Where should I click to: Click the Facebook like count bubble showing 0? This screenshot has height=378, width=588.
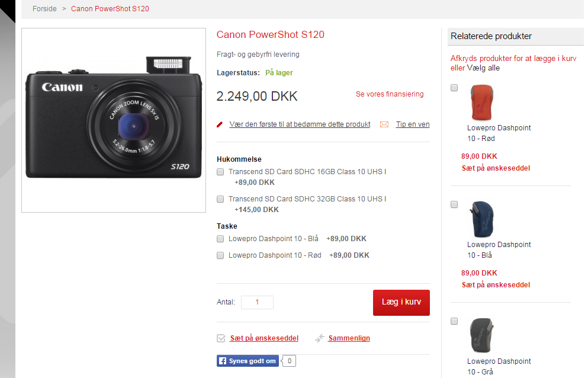pyautogui.click(x=289, y=361)
